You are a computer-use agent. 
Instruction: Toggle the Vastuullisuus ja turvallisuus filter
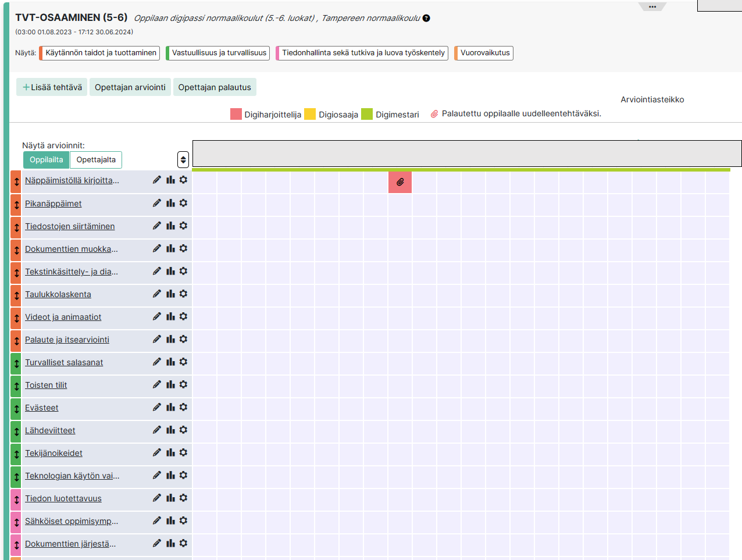pyautogui.click(x=218, y=53)
